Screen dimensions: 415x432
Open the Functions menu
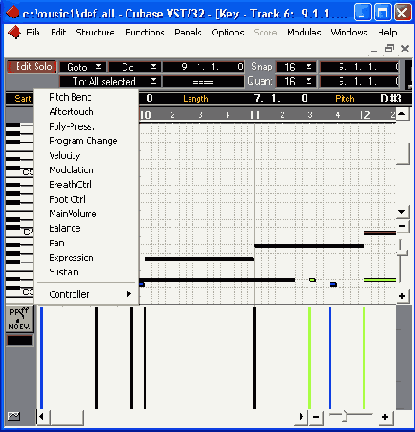click(145, 32)
